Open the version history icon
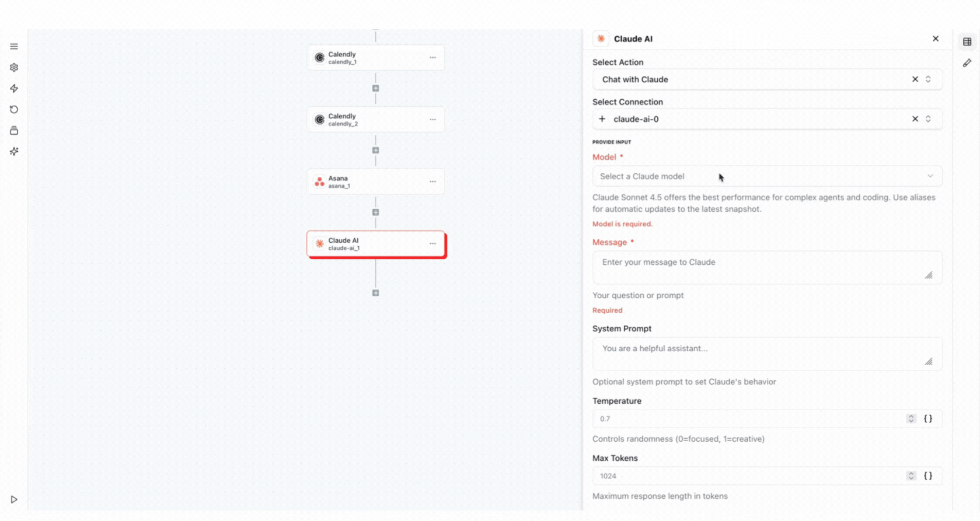The height and width of the screenshot is (521, 980). 14,110
